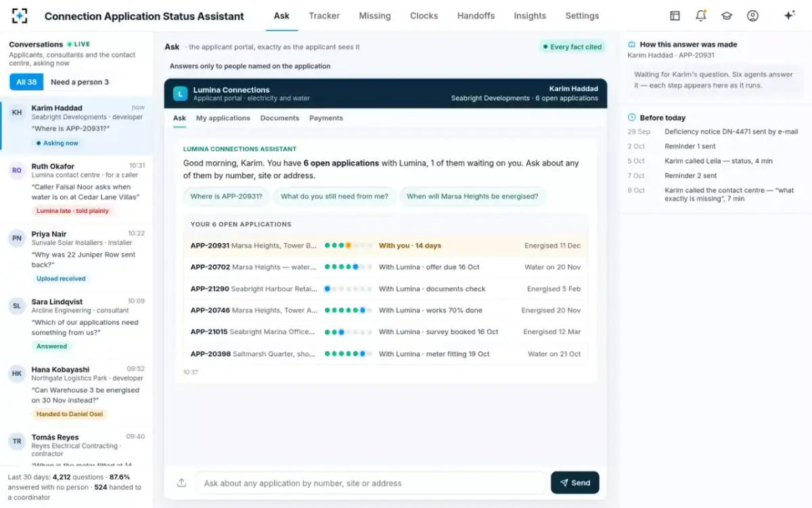Click Reminder 1 sent timeline entry
812x508 pixels.
click(690, 146)
